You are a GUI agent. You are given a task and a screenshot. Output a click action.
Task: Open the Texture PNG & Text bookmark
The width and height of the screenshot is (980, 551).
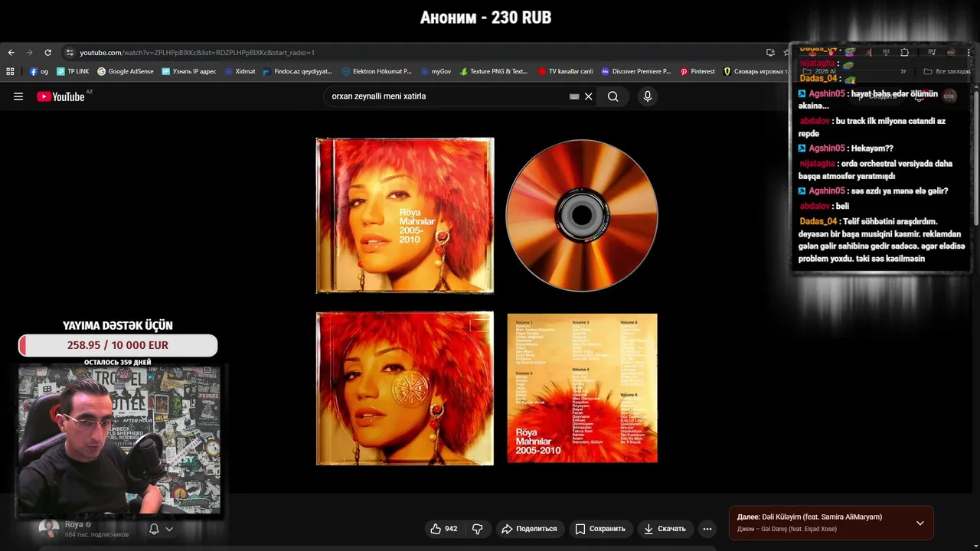coord(494,71)
